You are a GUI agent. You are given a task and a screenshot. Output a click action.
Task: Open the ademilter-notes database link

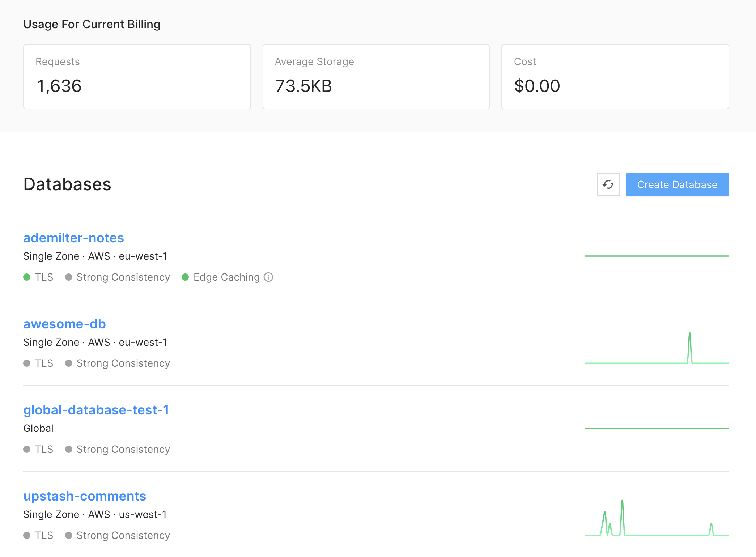point(73,238)
